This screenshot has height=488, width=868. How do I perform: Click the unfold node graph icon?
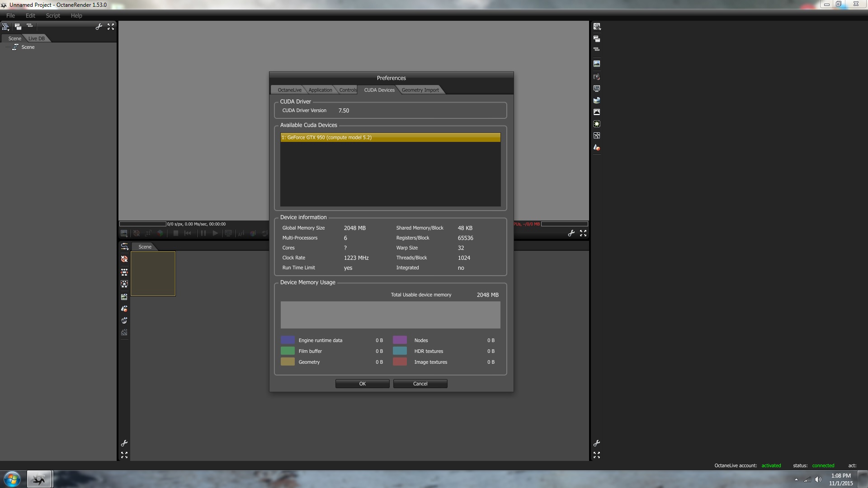[124, 272]
